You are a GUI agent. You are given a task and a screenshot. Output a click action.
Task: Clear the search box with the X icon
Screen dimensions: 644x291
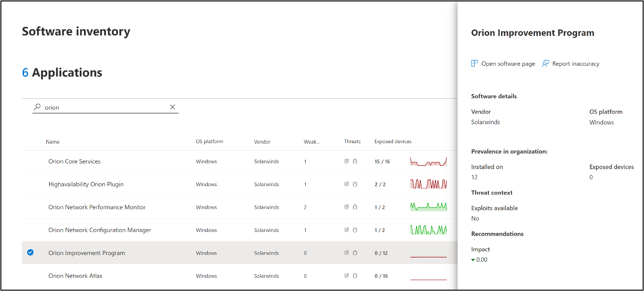[173, 107]
